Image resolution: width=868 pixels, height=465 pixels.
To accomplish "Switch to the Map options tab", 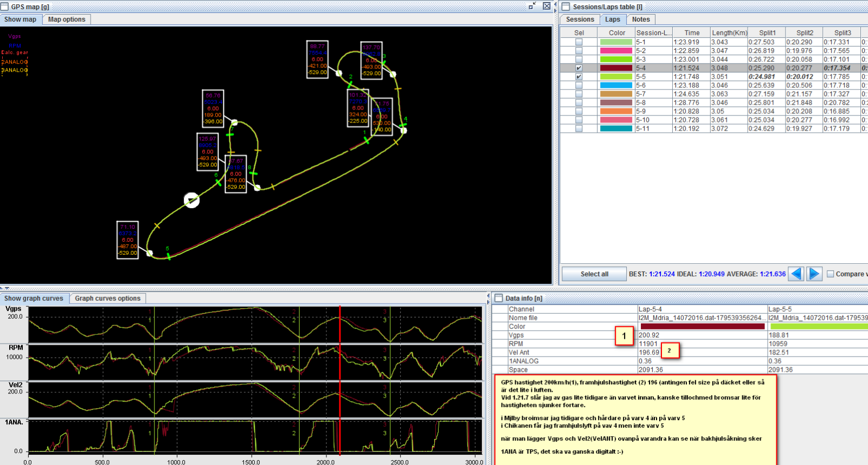I will [x=67, y=20].
